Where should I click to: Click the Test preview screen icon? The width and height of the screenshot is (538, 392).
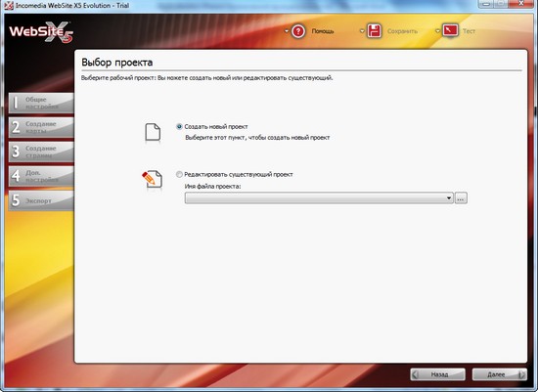click(450, 30)
